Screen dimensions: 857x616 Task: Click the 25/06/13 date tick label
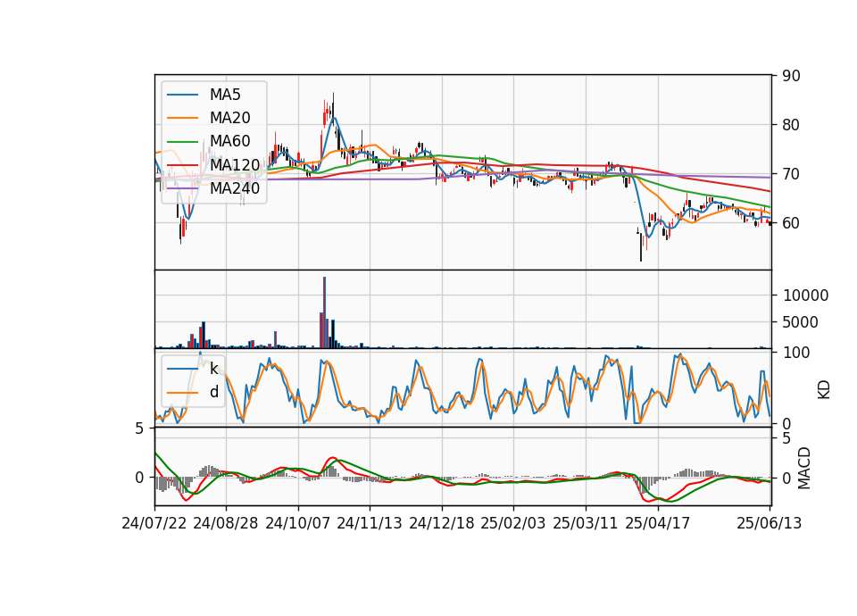coord(769,523)
